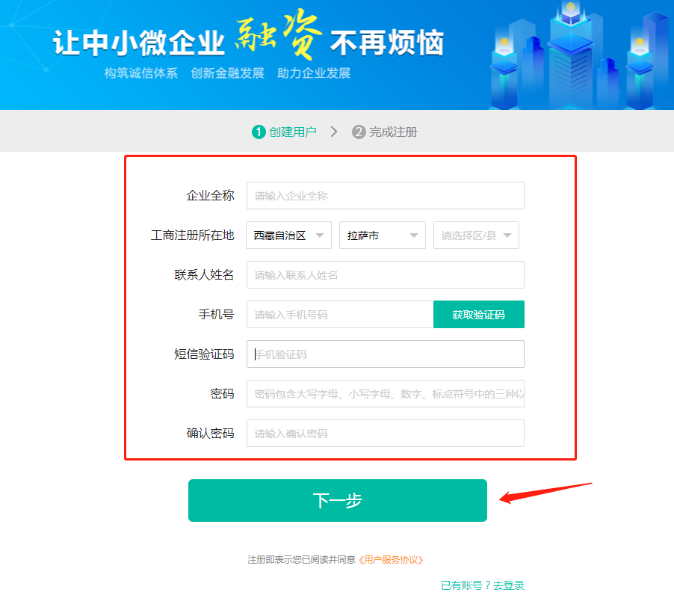Select the 创建用户 step tab
Image resolution: width=674 pixels, height=616 pixels.
(292, 132)
